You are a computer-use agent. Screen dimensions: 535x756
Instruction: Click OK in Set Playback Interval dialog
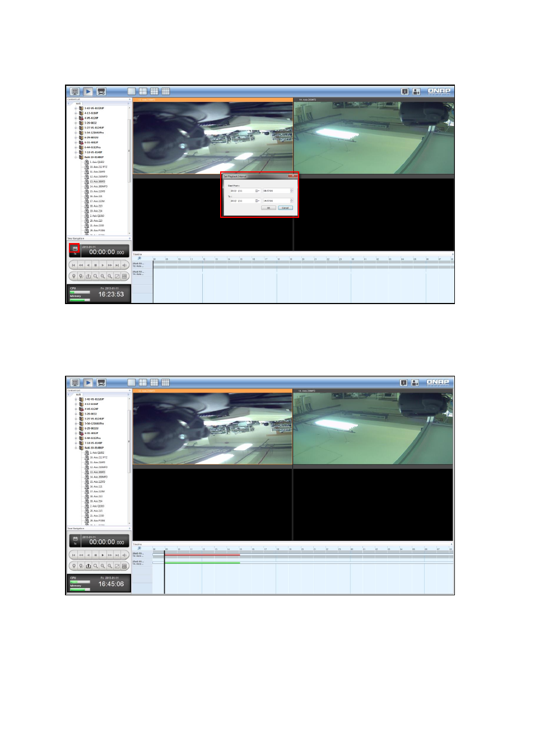coord(268,208)
